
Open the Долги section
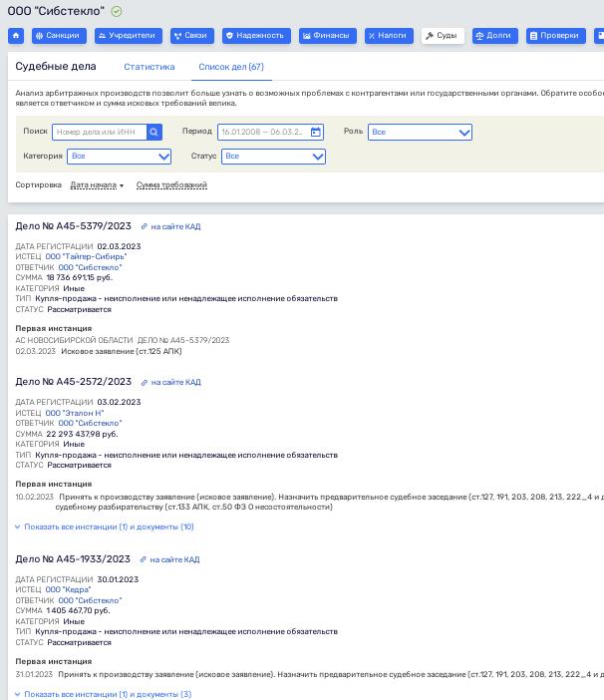[494, 36]
